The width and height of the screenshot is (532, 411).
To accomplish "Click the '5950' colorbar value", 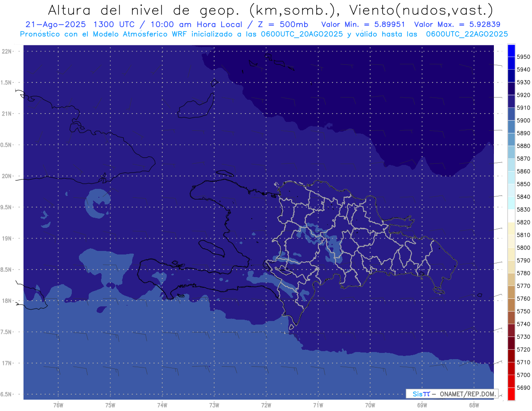I will [524, 57].
